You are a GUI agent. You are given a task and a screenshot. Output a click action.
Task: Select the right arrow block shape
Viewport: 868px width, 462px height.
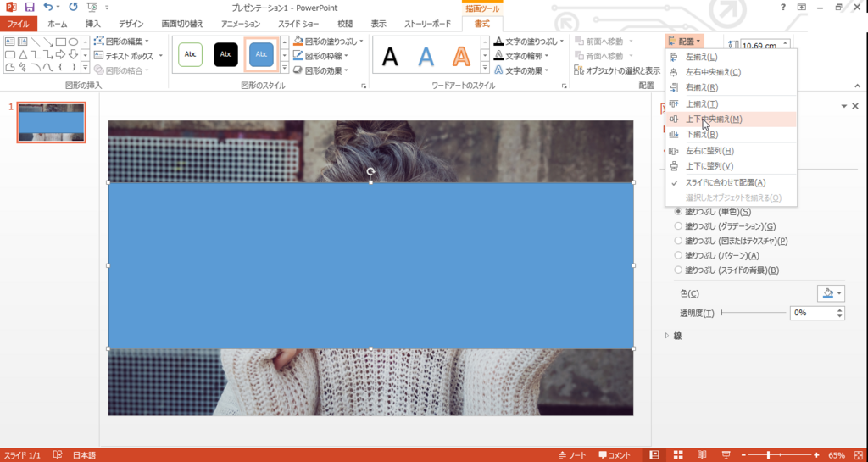click(x=61, y=55)
